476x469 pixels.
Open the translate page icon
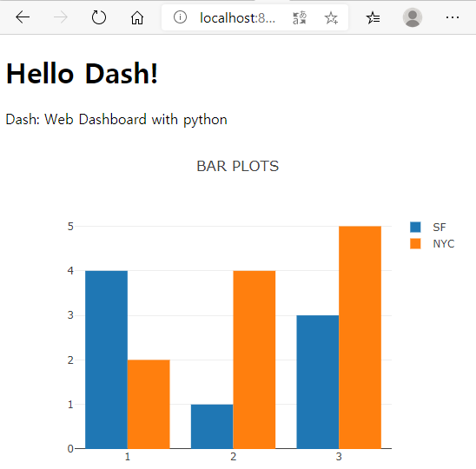pyautogui.click(x=300, y=17)
